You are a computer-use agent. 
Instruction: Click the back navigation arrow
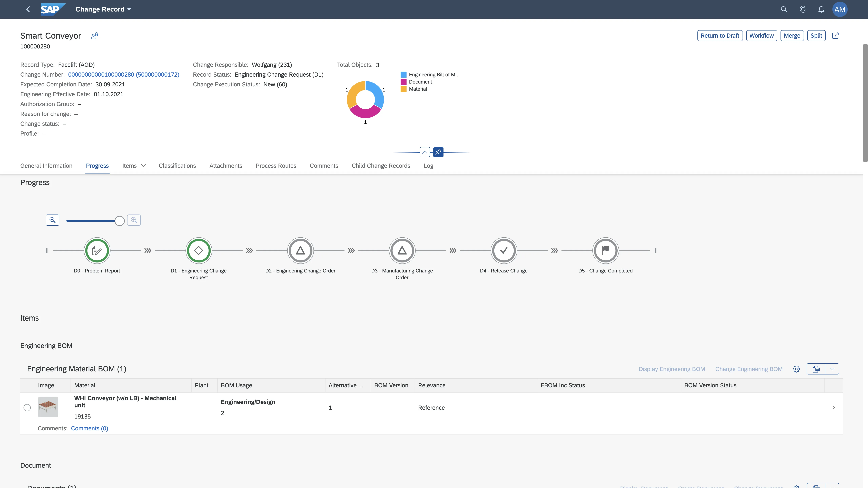tap(28, 9)
